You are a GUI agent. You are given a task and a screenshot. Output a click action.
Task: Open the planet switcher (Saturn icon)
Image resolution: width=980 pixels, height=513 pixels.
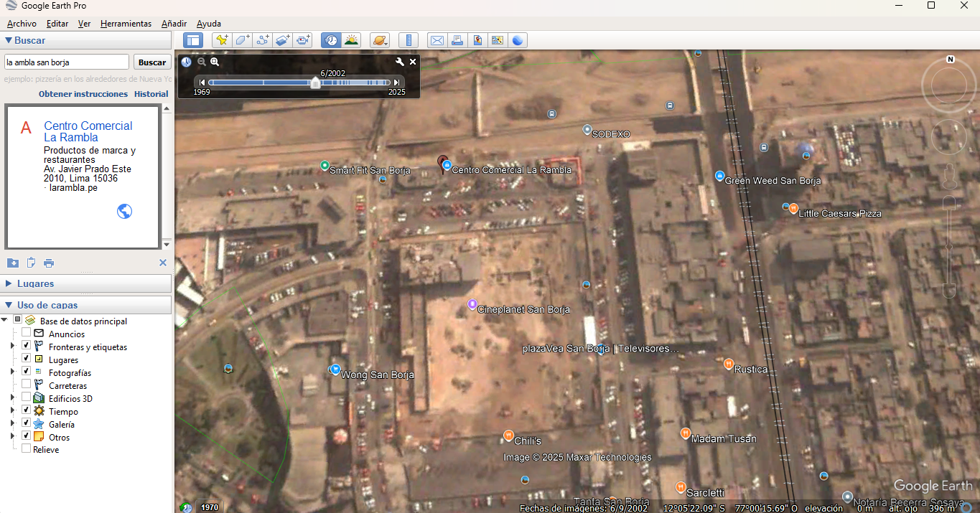[379, 40]
